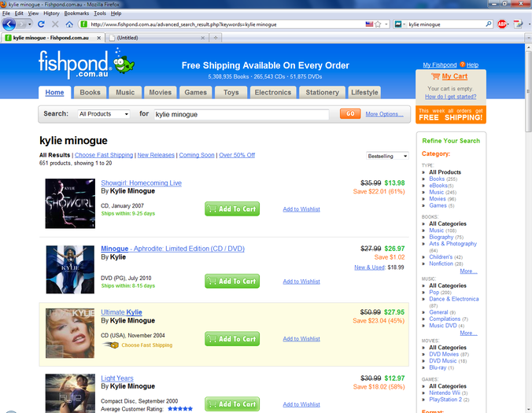Click the shopping cart icon beside My Cart
Image resolution: width=532 pixels, height=413 pixels.
click(x=435, y=76)
